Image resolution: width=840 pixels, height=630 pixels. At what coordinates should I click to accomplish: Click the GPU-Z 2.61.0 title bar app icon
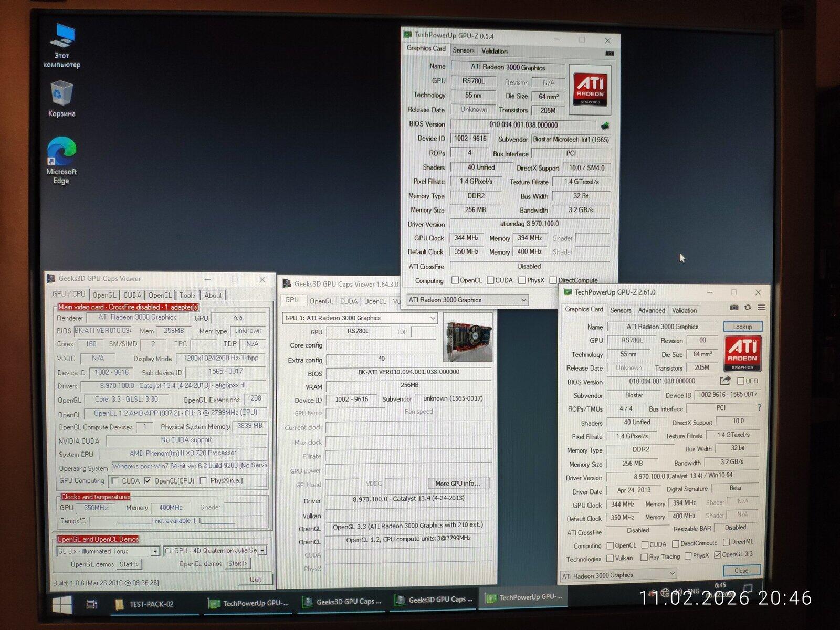(x=568, y=292)
